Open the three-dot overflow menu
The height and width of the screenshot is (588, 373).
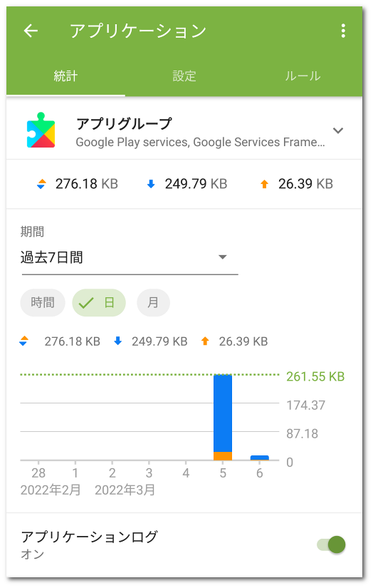coord(343,31)
